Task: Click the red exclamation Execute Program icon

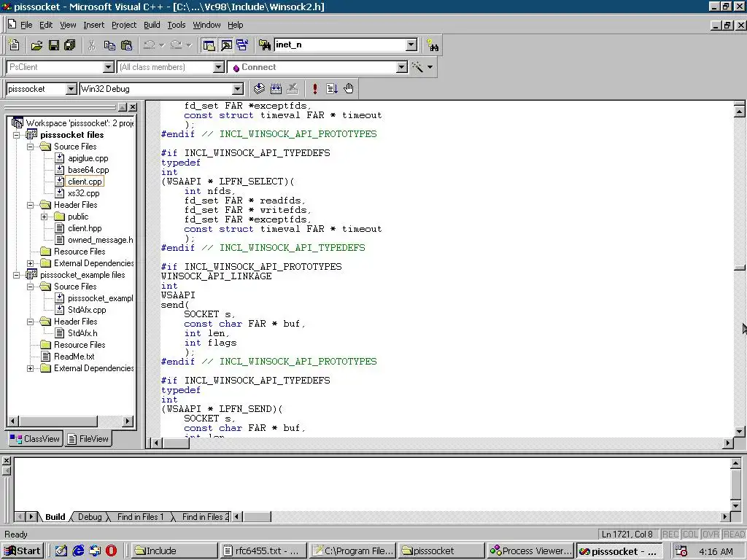Action: pyautogui.click(x=315, y=88)
